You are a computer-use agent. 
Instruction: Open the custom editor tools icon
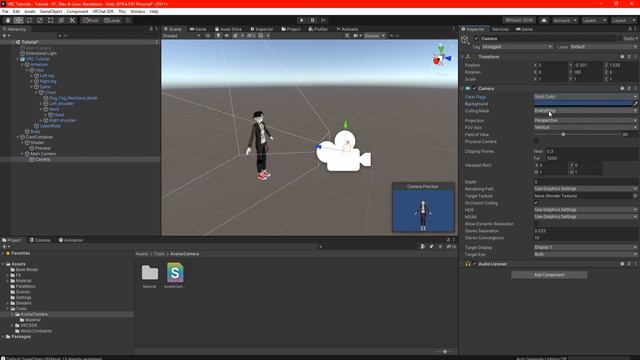pyautogui.click(x=72, y=20)
